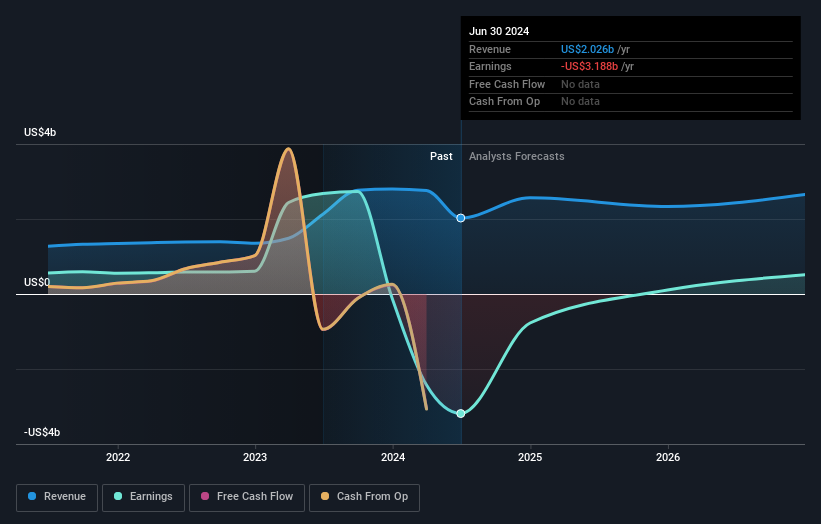Select the revenue data point at Jun 2024
The image size is (821, 524).
(461, 218)
